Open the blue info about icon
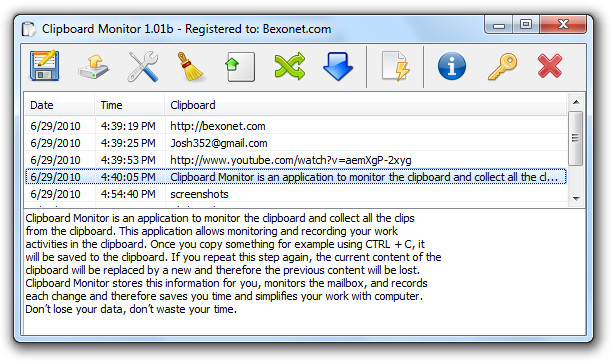The image size is (613, 364). (452, 66)
